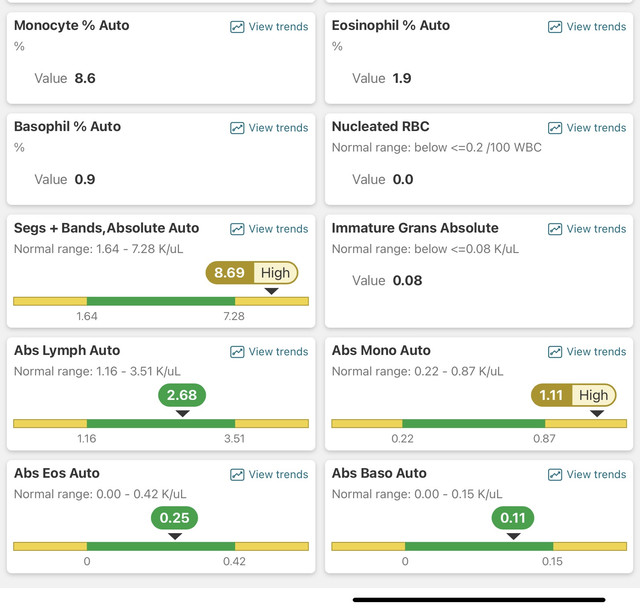
Task: Open View trends link for Abs Baso Auto
Action: click(x=587, y=475)
